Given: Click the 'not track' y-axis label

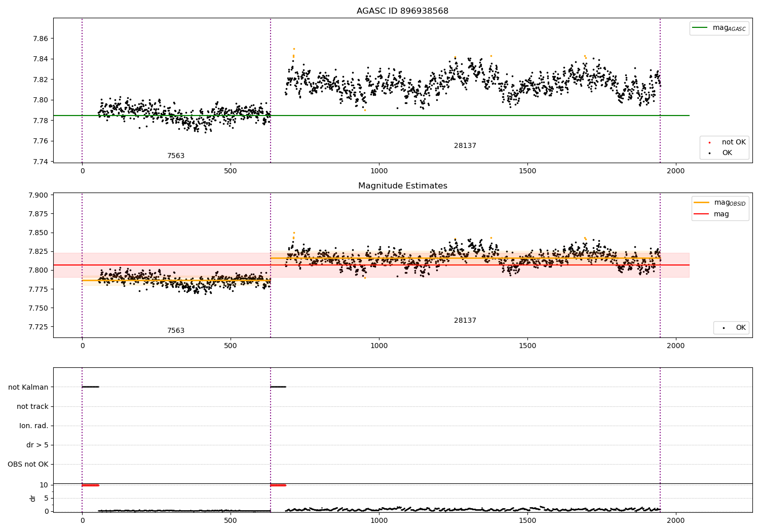Looking at the screenshot, I should [x=32, y=406].
